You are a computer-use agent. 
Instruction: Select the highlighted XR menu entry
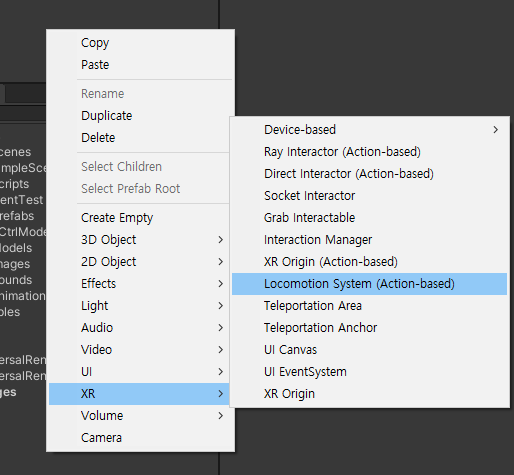point(139,394)
